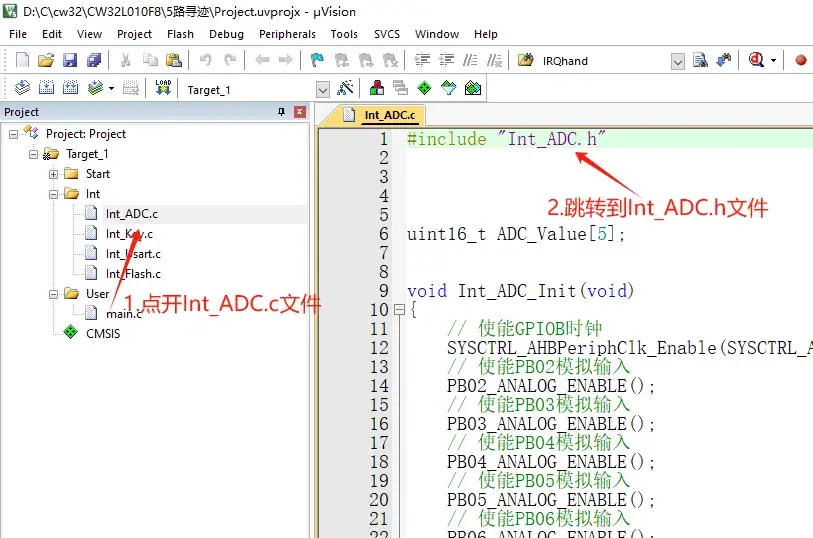Collapse the function block at line 10
Image resolution: width=813 pixels, height=538 pixels.
397,310
